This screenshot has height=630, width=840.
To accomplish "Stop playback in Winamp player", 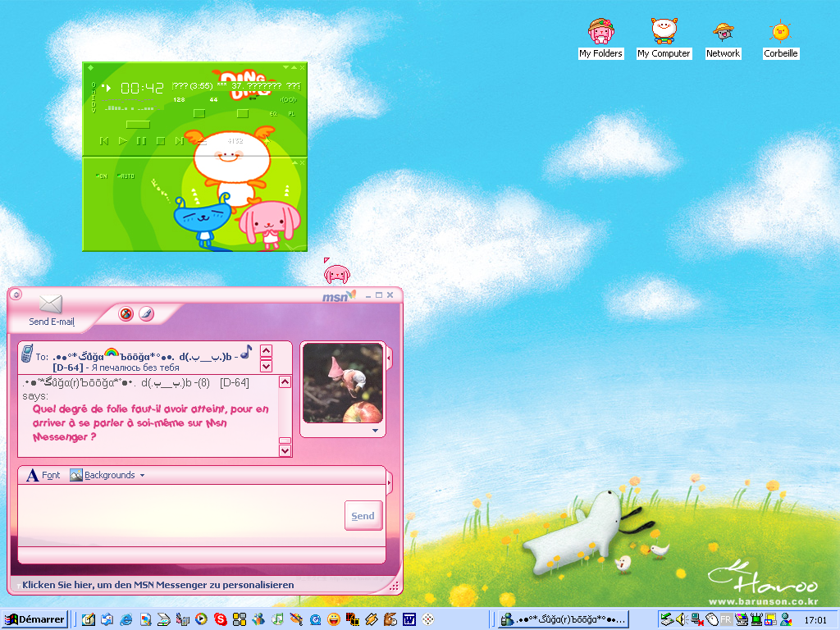I will [x=160, y=141].
